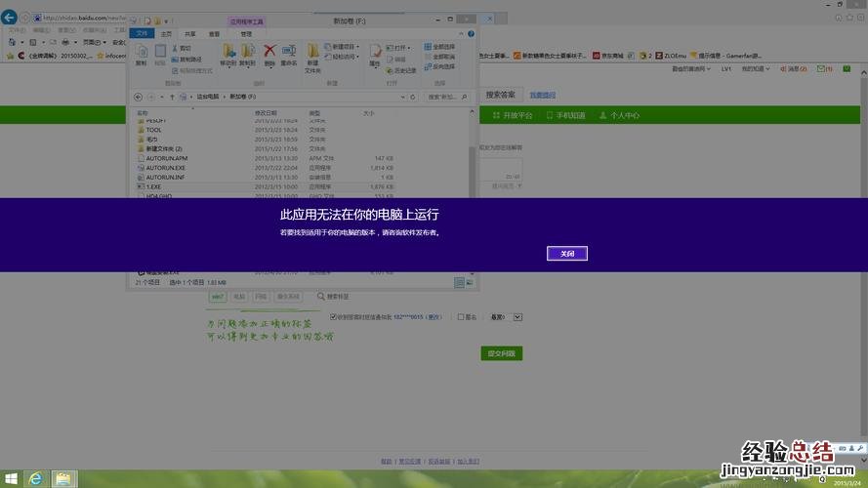Open the reward points dropdown next to 匿名
The height and width of the screenshot is (488, 868).
tap(517, 317)
